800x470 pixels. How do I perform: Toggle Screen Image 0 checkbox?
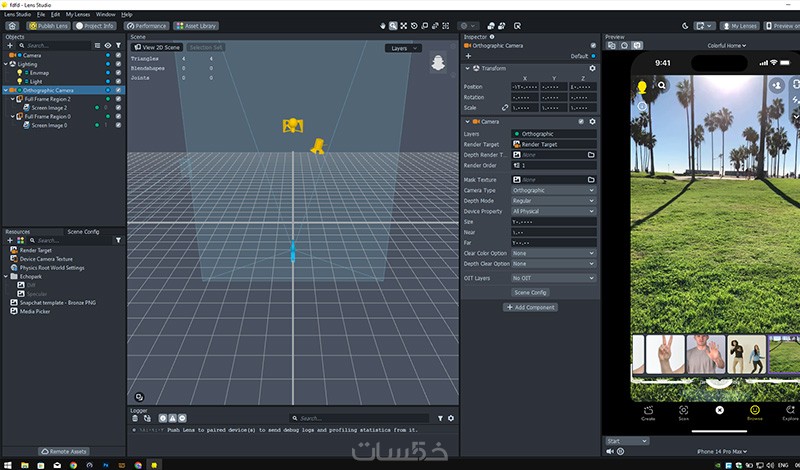[x=118, y=125]
